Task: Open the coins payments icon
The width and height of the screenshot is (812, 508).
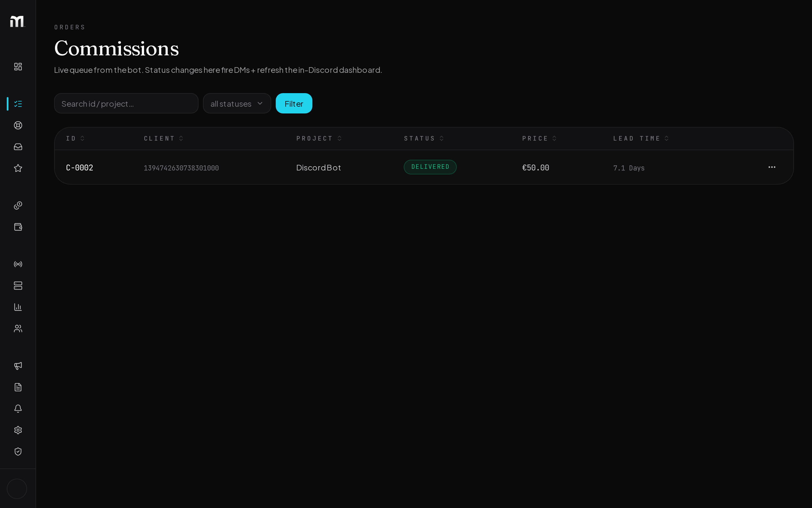Action: (x=18, y=205)
